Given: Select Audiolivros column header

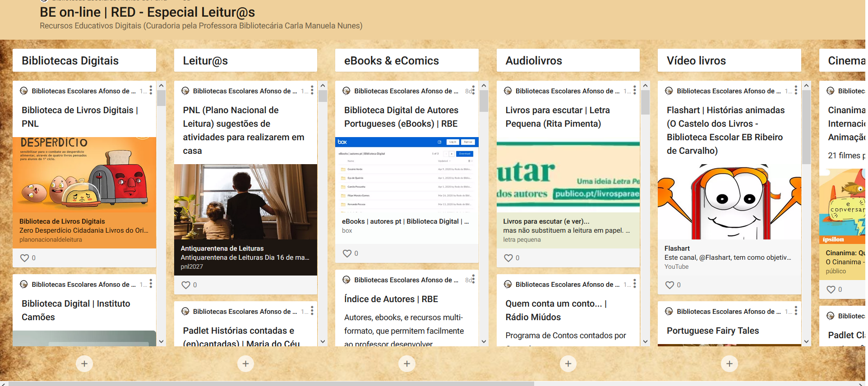Looking at the screenshot, I should 568,60.
